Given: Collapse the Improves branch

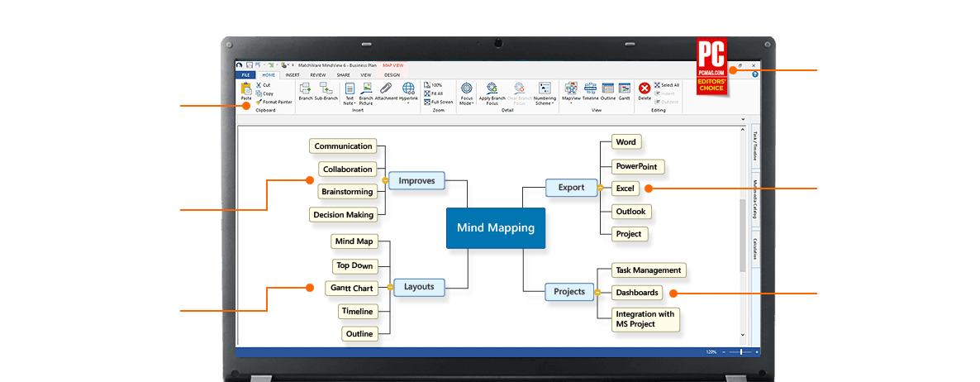Looking at the screenshot, I should tap(385, 181).
